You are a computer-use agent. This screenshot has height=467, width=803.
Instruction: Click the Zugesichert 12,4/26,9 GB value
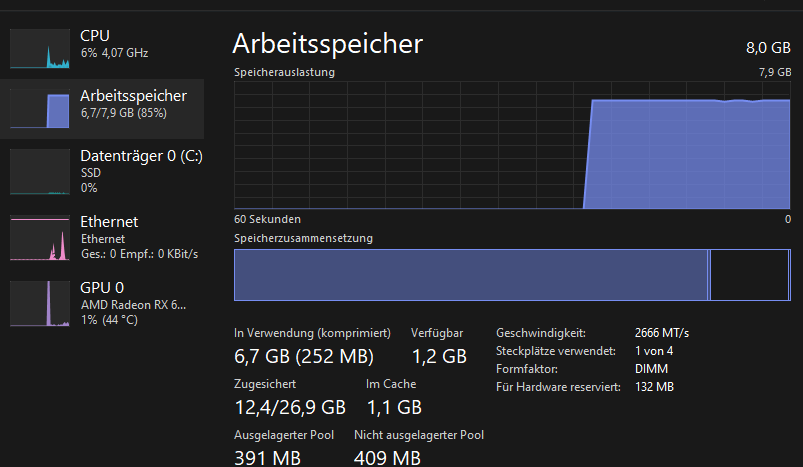[x=290, y=407]
